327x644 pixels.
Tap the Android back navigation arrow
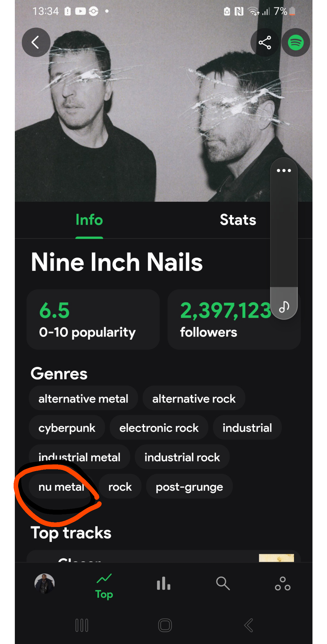click(x=248, y=625)
